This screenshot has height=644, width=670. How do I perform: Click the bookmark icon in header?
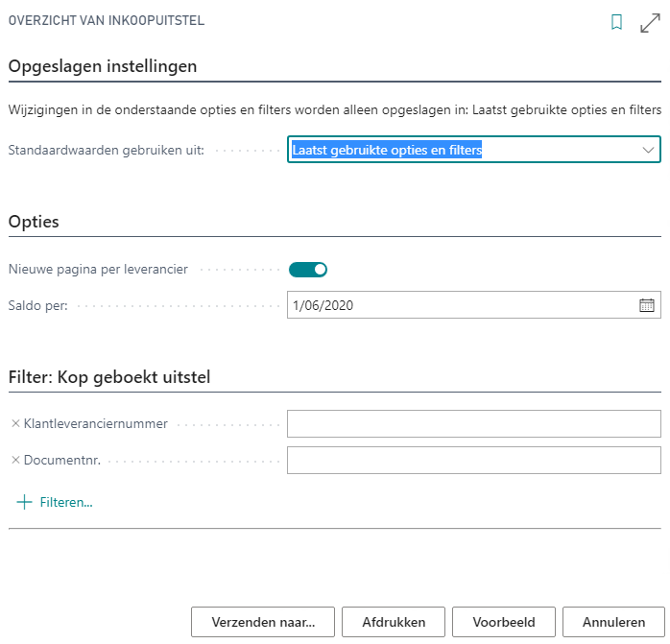(616, 22)
